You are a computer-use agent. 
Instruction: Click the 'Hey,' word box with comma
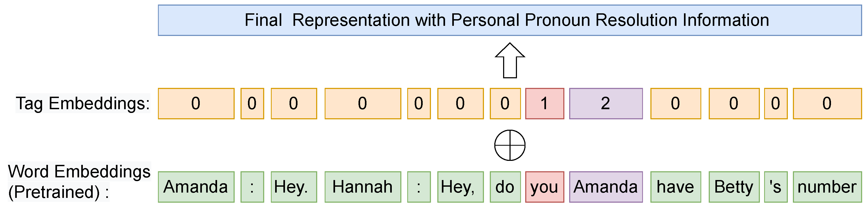460,187
